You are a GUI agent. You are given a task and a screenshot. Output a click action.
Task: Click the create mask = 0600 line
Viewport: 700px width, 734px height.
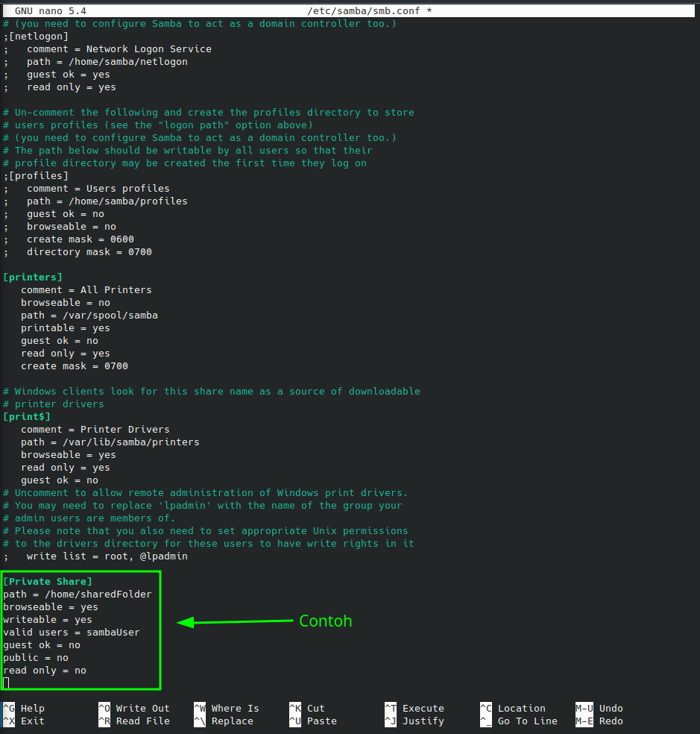81,239
